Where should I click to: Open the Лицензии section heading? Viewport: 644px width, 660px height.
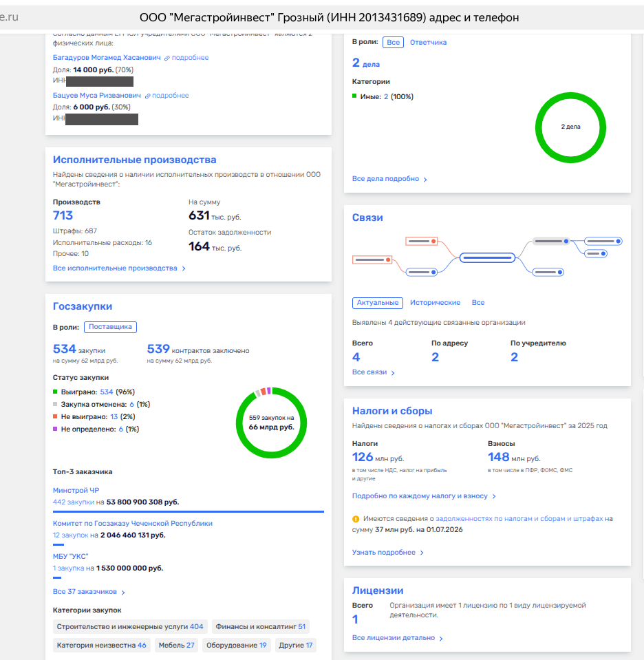(378, 590)
